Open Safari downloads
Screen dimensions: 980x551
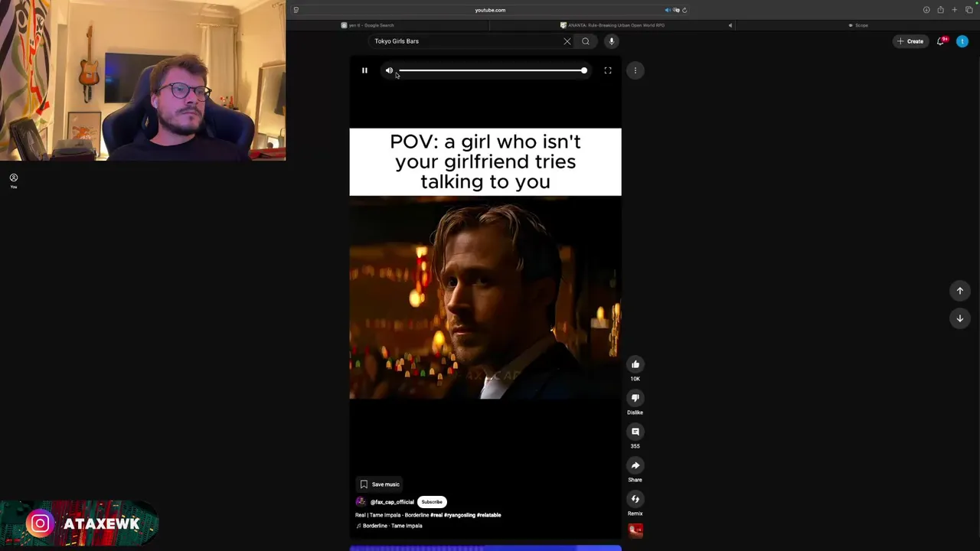(x=926, y=10)
